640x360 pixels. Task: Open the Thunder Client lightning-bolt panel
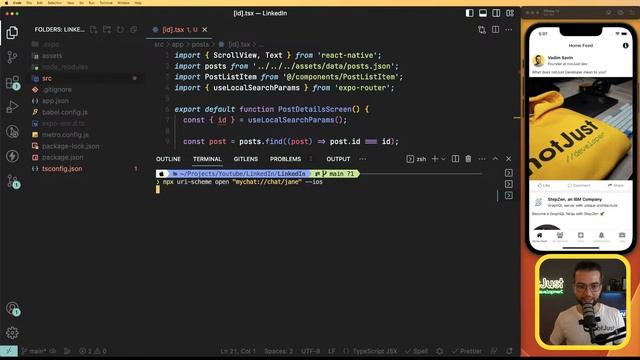click(x=12, y=156)
